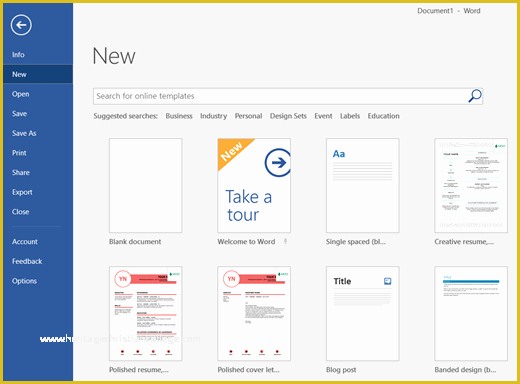
Task: Select Close in the sidebar
Action: coord(20,212)
